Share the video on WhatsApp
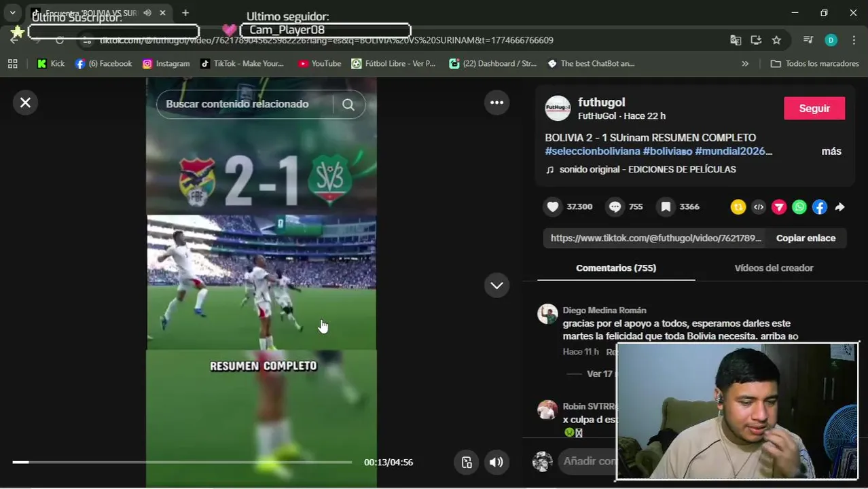The height and width of the screenshot is (489, 868). coord(799,207)
